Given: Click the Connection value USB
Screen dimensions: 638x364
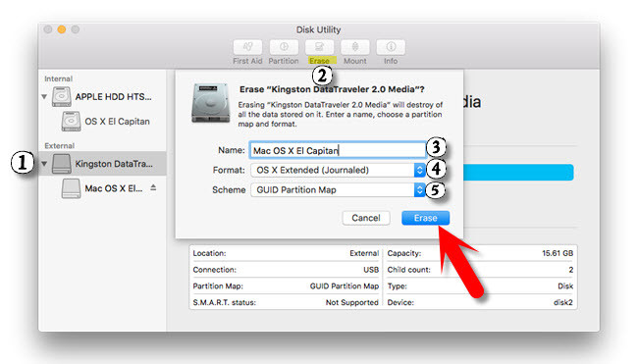Looking at the screenshot, I should pos(371,270).
